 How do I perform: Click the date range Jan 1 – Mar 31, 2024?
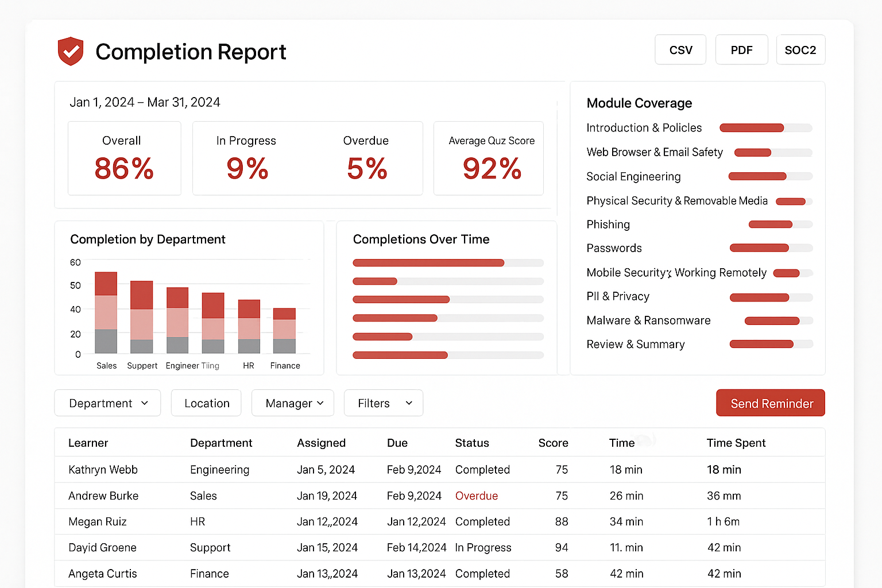145,102
